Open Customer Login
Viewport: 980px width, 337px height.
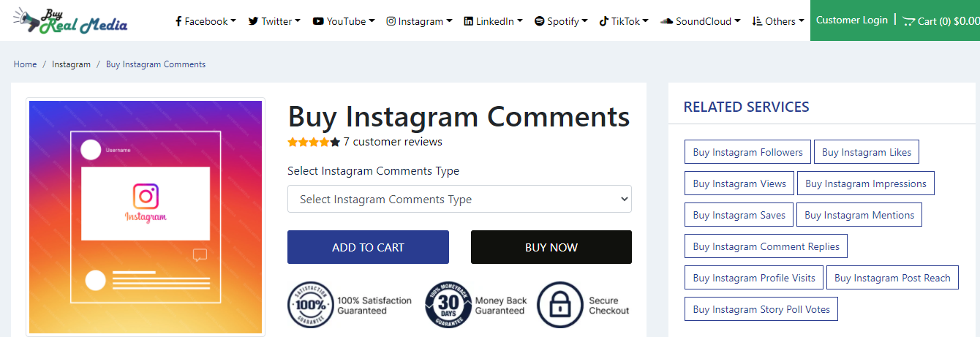[851, 20]
